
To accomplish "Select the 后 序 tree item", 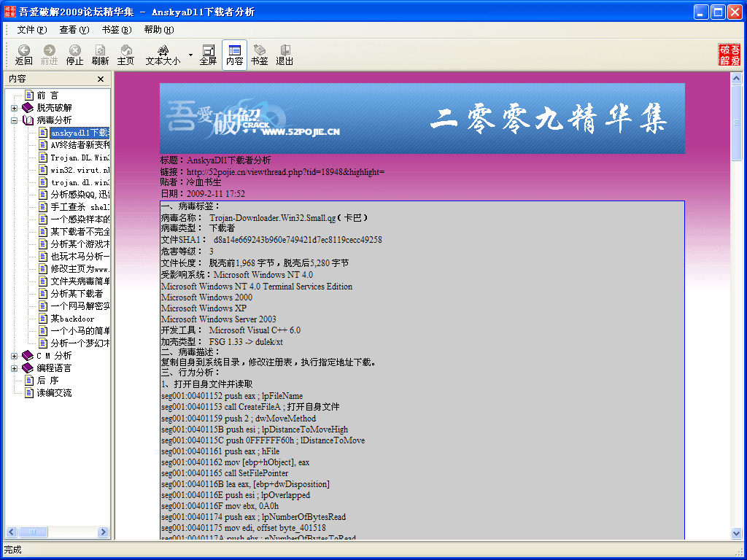I will pyautogui.click(x=47, y=381).
